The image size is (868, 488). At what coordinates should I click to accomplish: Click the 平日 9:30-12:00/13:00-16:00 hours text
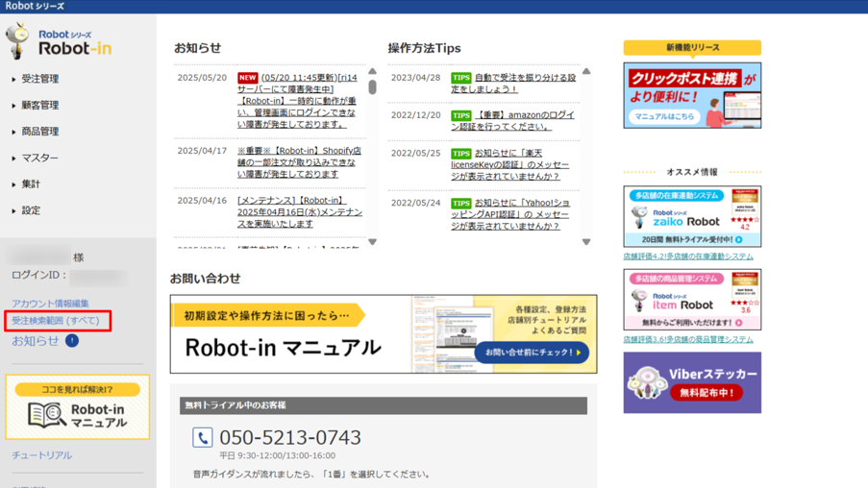coord(278,456)
